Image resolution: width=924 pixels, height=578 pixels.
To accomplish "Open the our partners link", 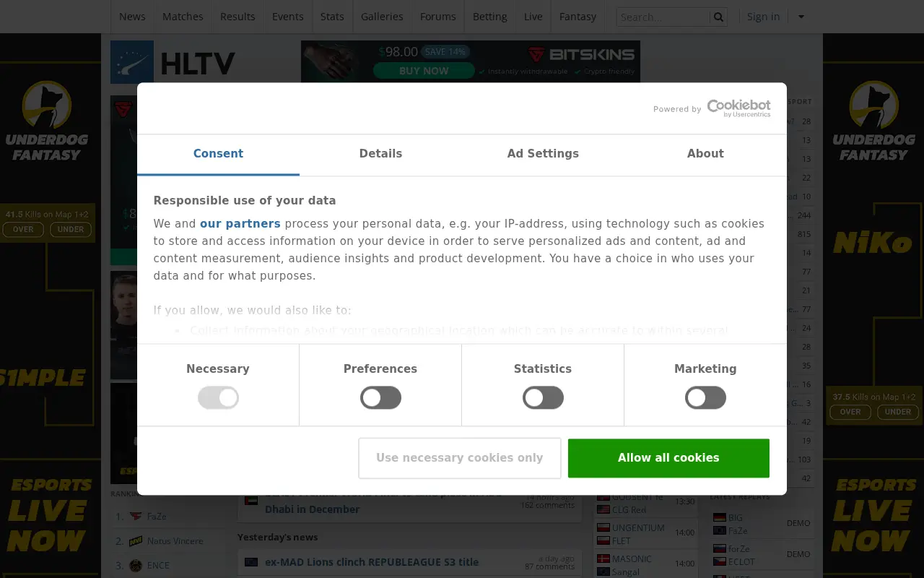I will point(240,224).
